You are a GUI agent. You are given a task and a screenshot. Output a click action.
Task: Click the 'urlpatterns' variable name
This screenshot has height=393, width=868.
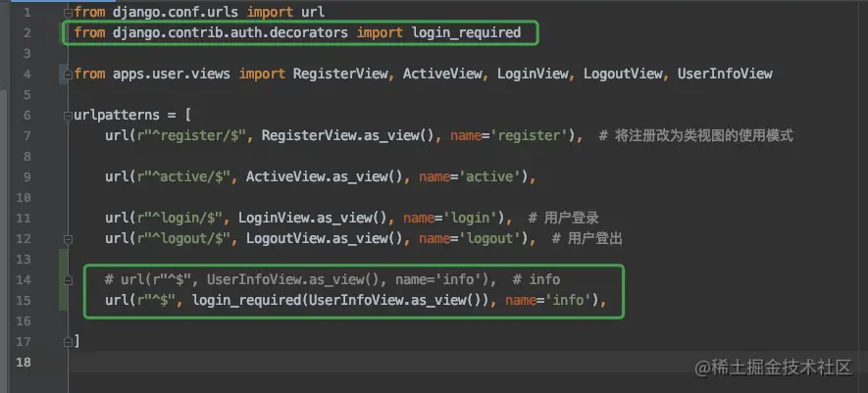coord(117,115)
